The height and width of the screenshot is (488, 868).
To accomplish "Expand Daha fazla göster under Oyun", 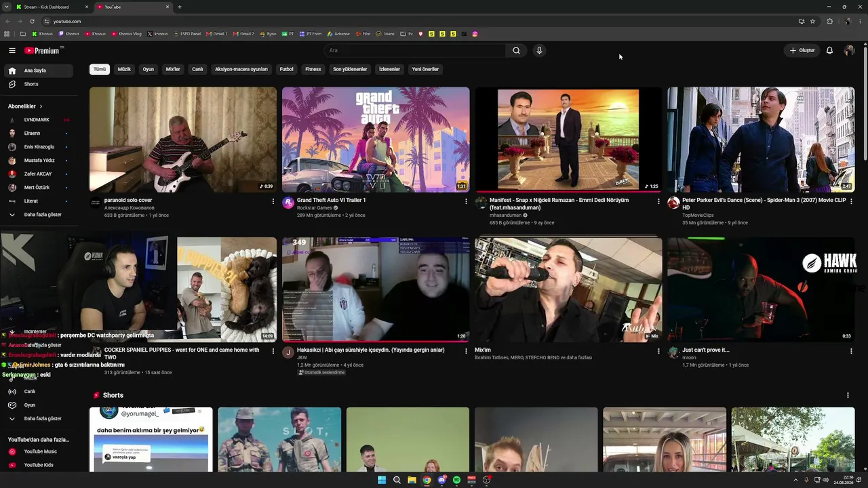I will coord(39,419).
